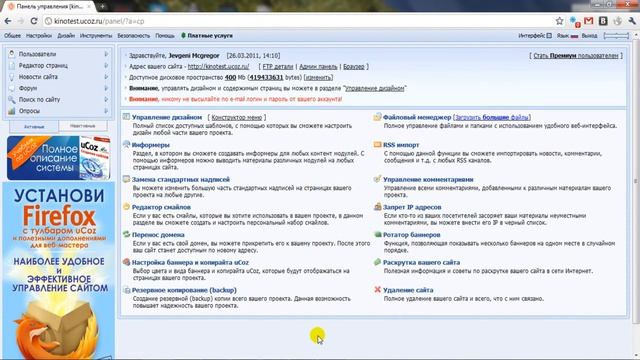Open the http://kinotest.ucoz.ru/ site link
Screen dimensions: 640x360
point(218,67)
